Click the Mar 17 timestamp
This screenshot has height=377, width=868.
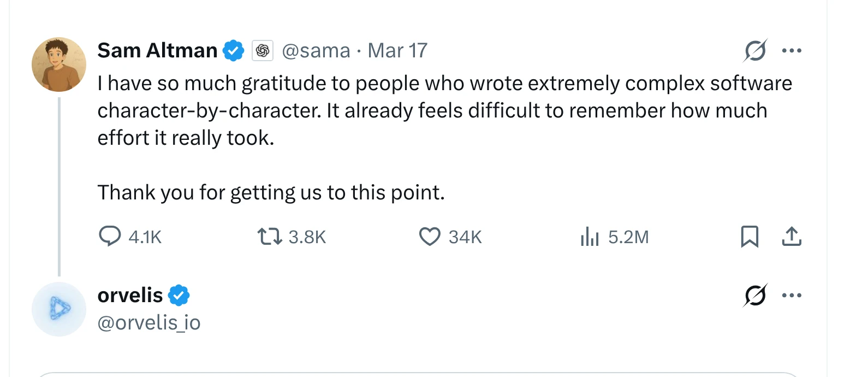(x=397, y=51)
